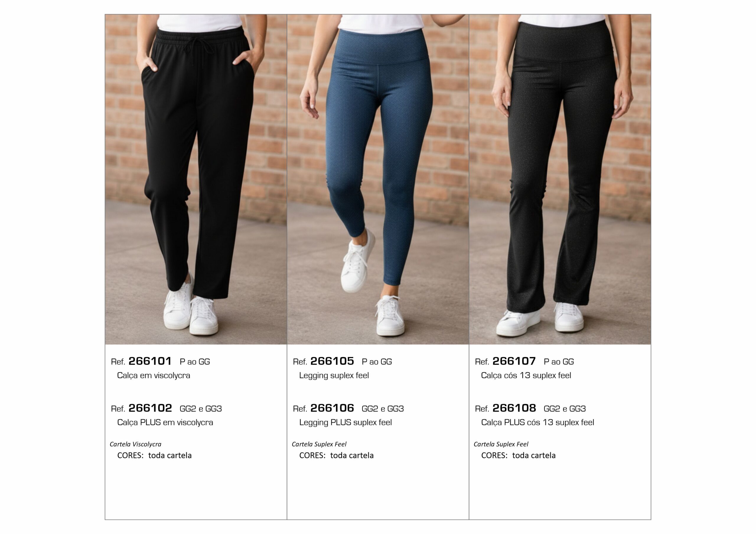Click the black viscolycra pants photo
The image size is (756, 534).
pos(196,179)
